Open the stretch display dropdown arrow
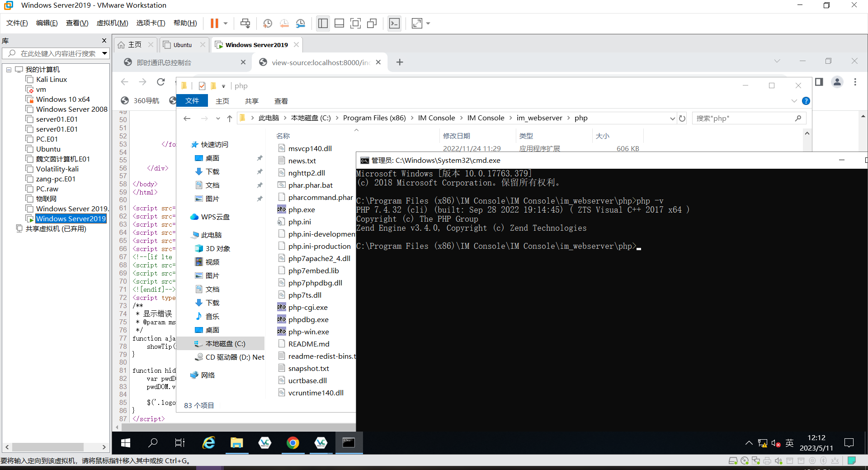 428,23
